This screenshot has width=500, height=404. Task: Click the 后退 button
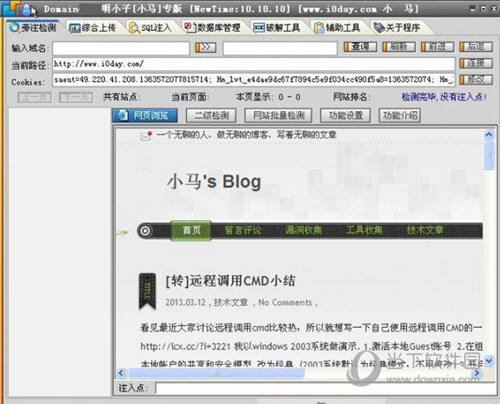pos(476,47)
